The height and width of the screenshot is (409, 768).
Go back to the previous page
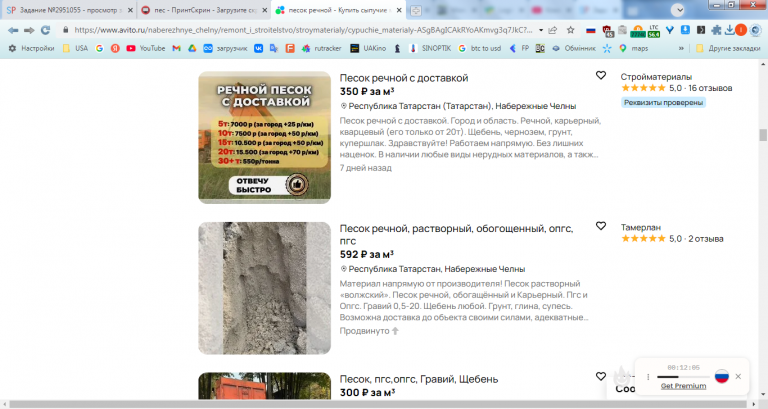(13, 30)
